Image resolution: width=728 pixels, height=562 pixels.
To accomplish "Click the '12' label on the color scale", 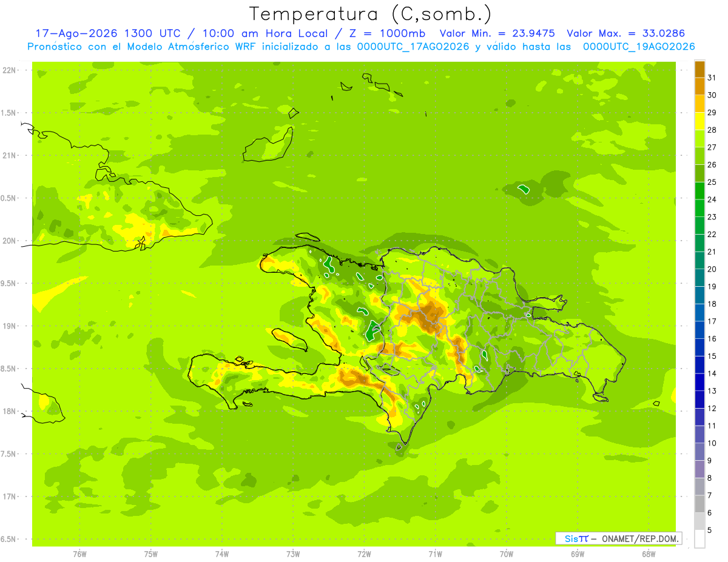I will click(x=712, y=408).
